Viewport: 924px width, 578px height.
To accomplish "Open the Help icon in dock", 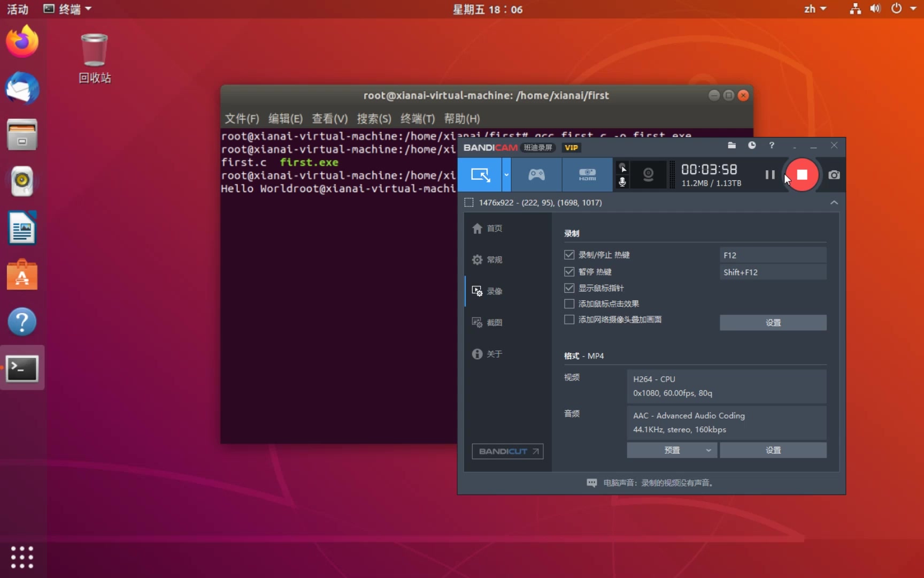I will tap(22, 322).
